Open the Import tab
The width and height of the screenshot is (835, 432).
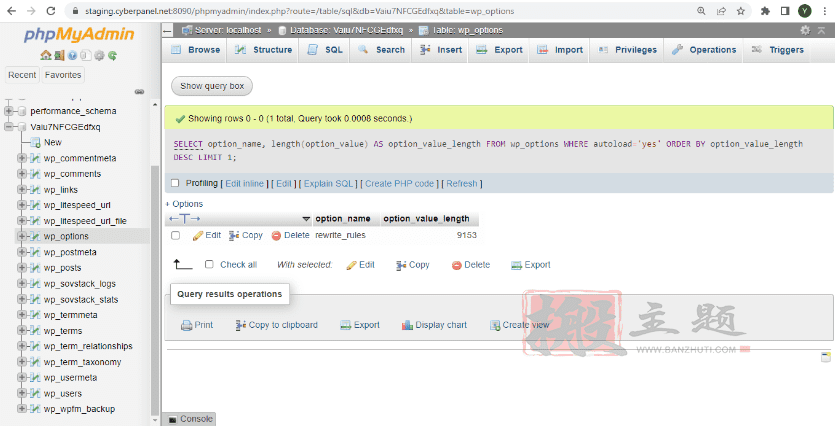560,50
